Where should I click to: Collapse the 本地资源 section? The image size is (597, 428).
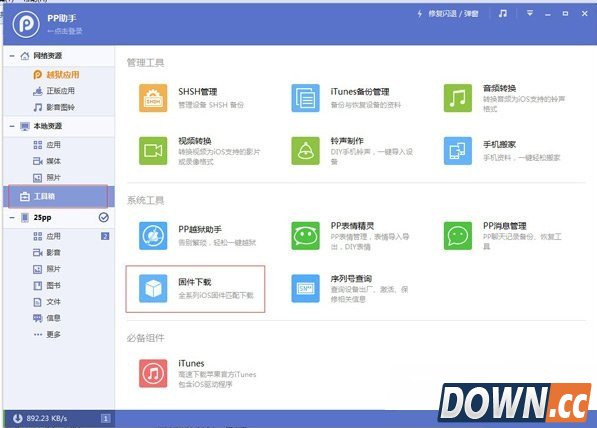click(x=12, y=126)
